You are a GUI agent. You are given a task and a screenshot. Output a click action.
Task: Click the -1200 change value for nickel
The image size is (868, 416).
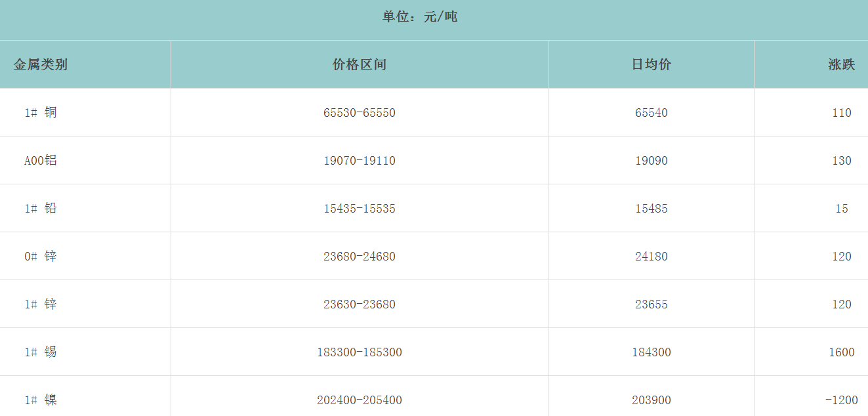click(841, 400)
